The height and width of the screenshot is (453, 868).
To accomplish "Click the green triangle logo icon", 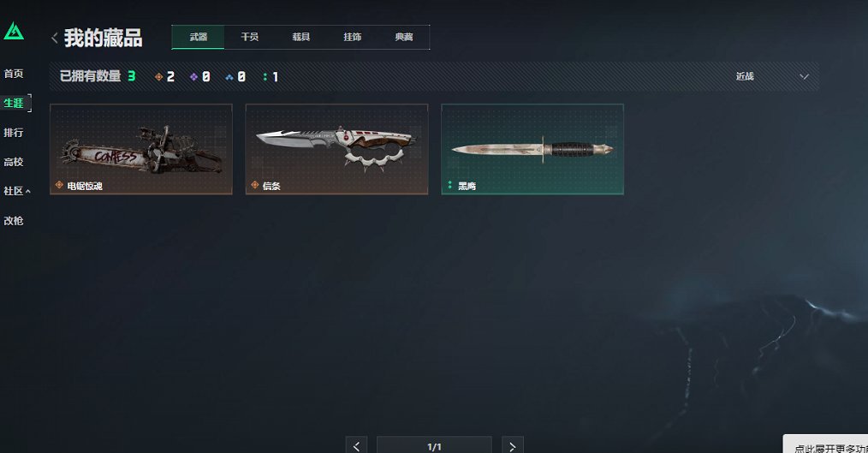I will pyautogui.click(x=14, y=32).
